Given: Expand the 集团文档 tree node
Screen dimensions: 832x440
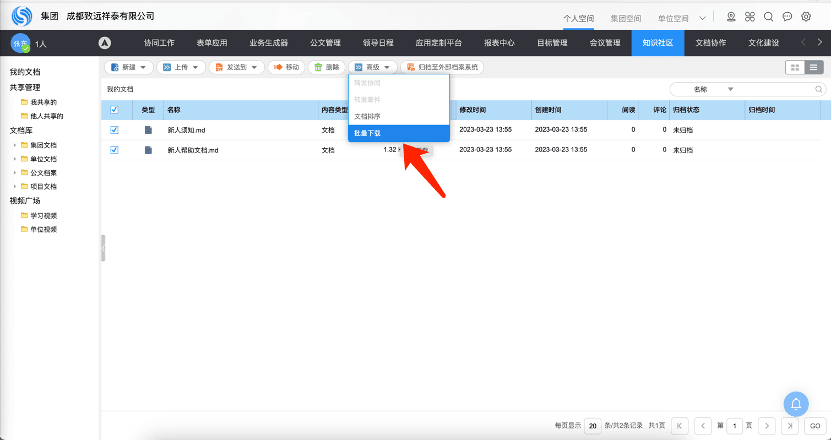Looking at the screenshot, I should coord(14,145).
